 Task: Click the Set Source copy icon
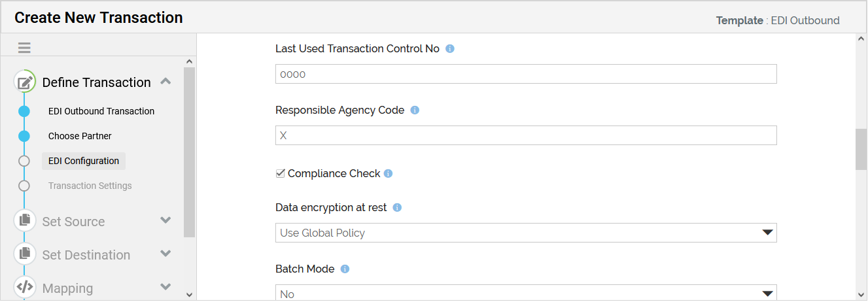[x=25, y=220]
